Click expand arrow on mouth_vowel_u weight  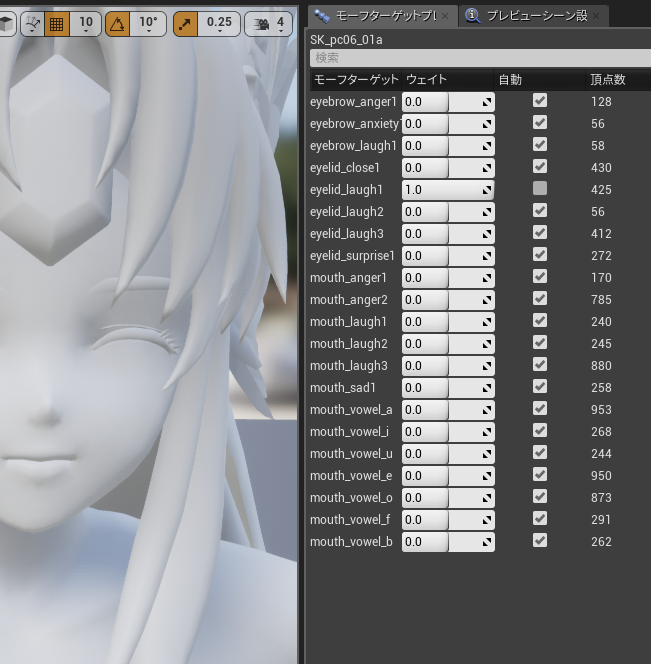487,454
